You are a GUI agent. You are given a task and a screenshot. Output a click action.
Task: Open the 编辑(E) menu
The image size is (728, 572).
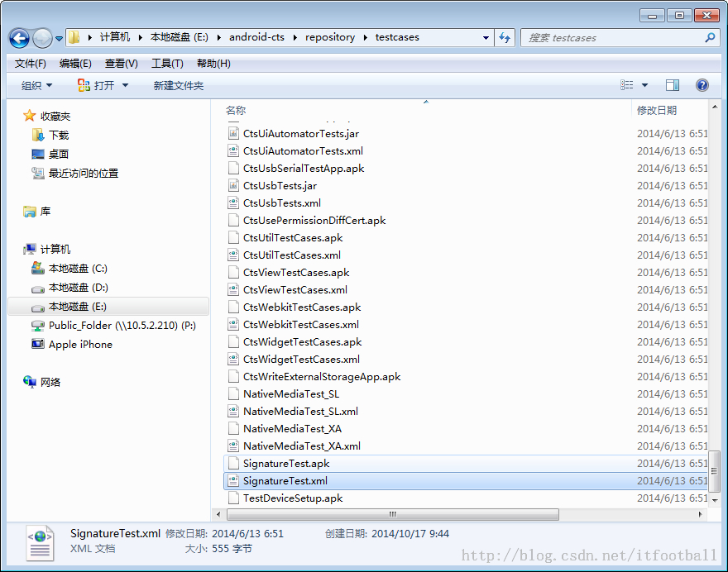[75, 64]
